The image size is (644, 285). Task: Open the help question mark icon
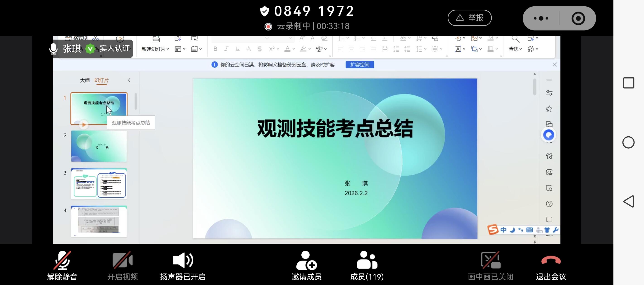coord(549,204)
